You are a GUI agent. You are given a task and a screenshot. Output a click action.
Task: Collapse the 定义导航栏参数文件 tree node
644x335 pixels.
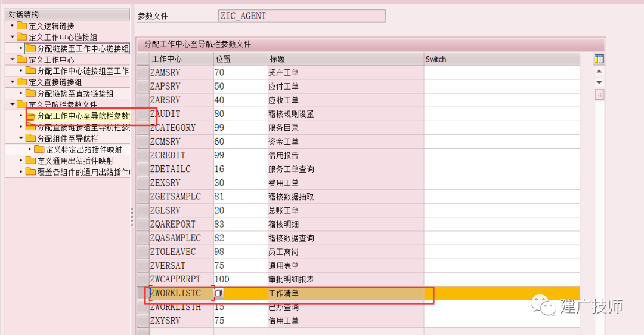tap(13, 105)
